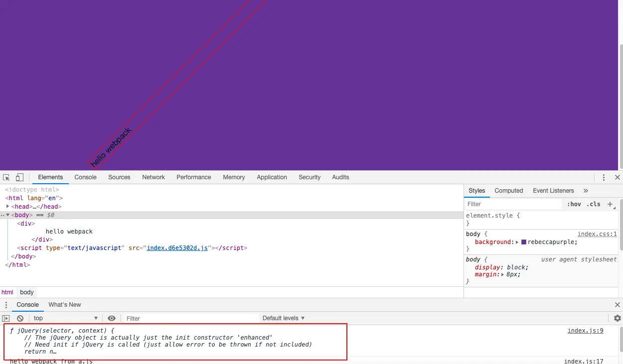Select the doctype html line

(x=32, y=190)
